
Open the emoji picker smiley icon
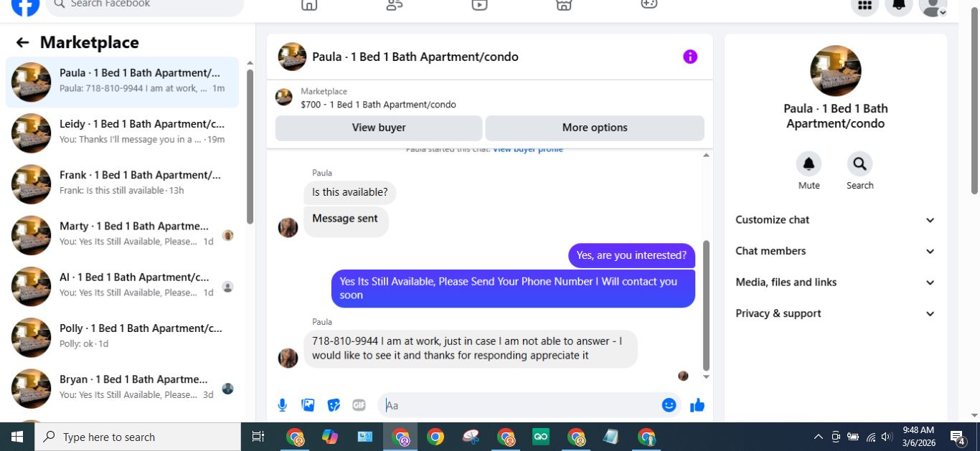669,405
